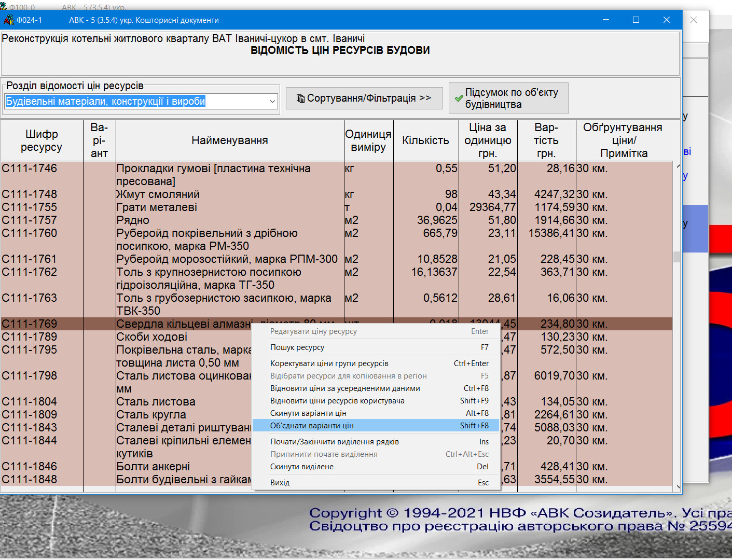Click resource code C111-1844
This screenshot has width=732, height=560.
pyautogui.click(x=30, y=441)
